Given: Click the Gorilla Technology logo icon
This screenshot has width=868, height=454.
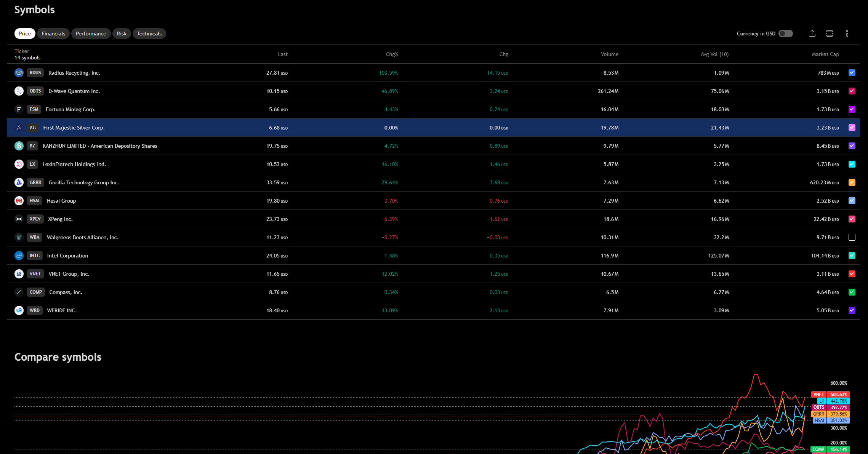Looking at the screenshot, I should point(19,182).
